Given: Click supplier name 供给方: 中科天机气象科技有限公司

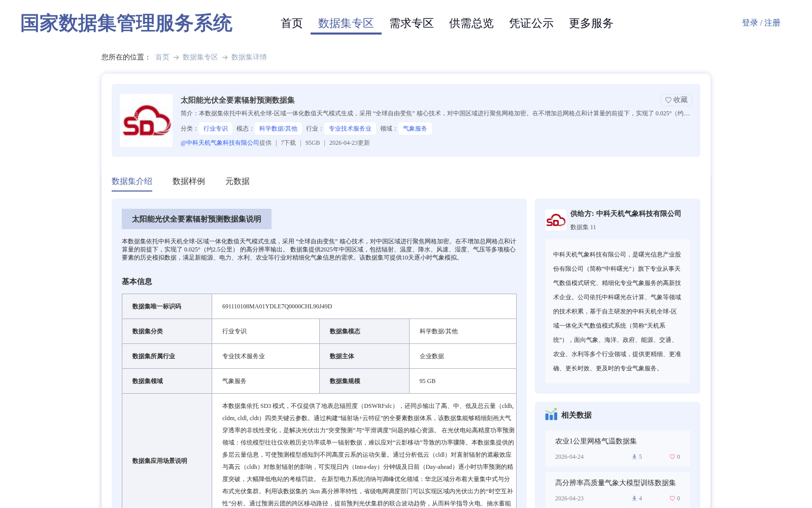Looking at the screenshot, I should point(626,213).
